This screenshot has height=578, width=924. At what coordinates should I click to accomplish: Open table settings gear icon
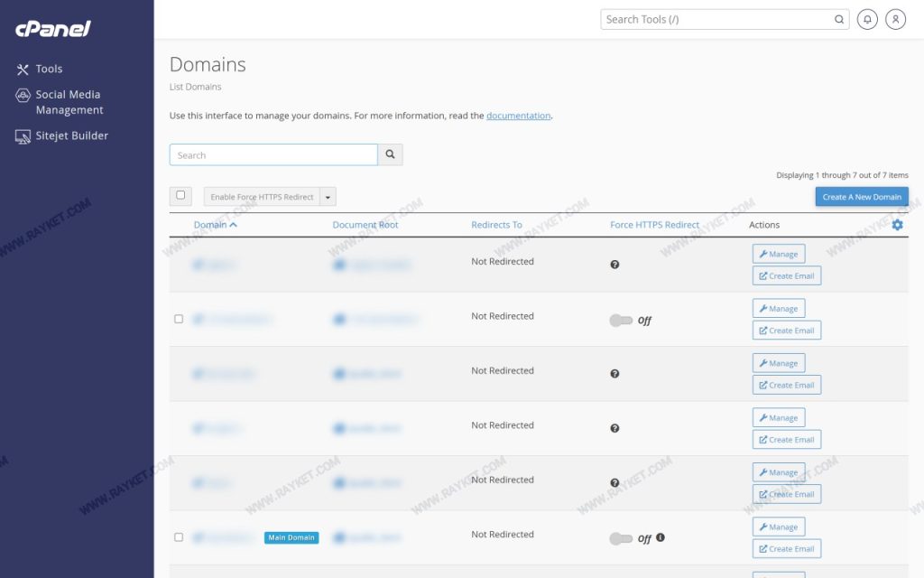point(897,225)
